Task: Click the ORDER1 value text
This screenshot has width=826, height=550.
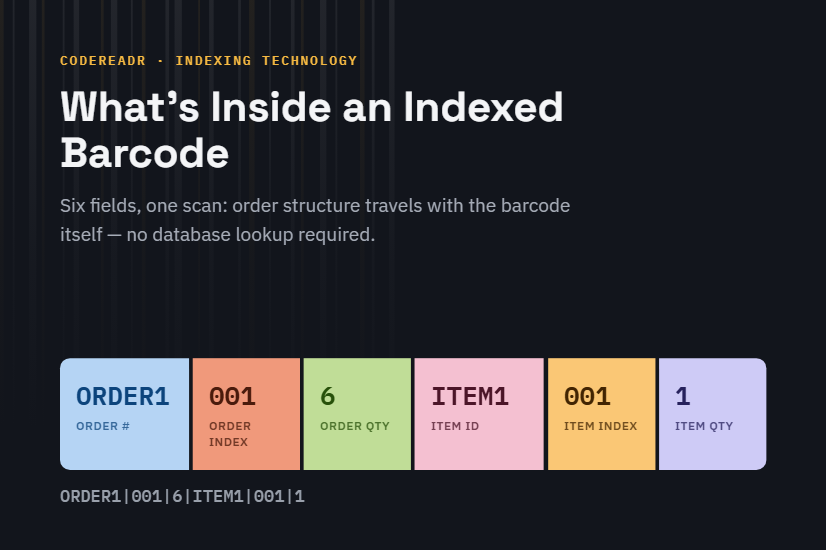Action: (123, 397)
